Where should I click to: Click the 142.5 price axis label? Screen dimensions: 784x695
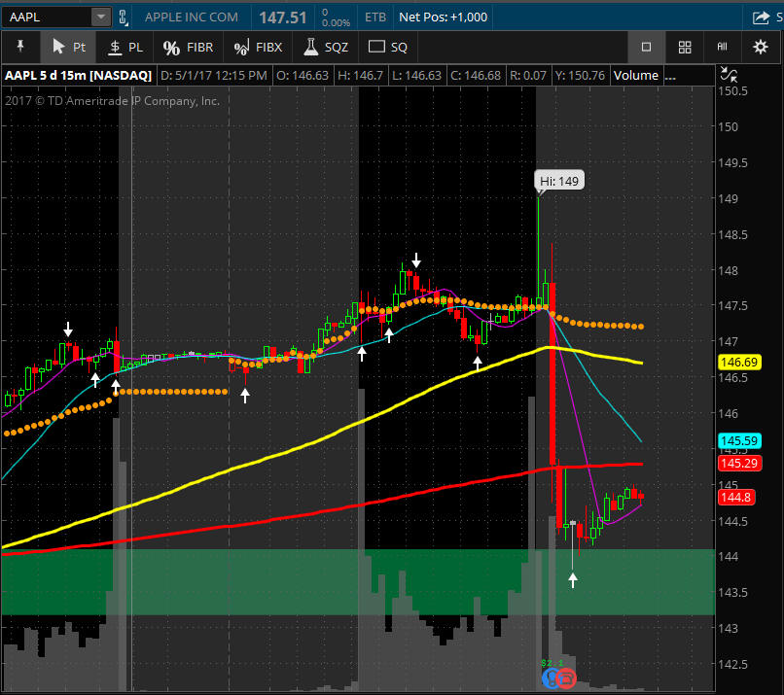pyautogui.click(x=733, y=664)
